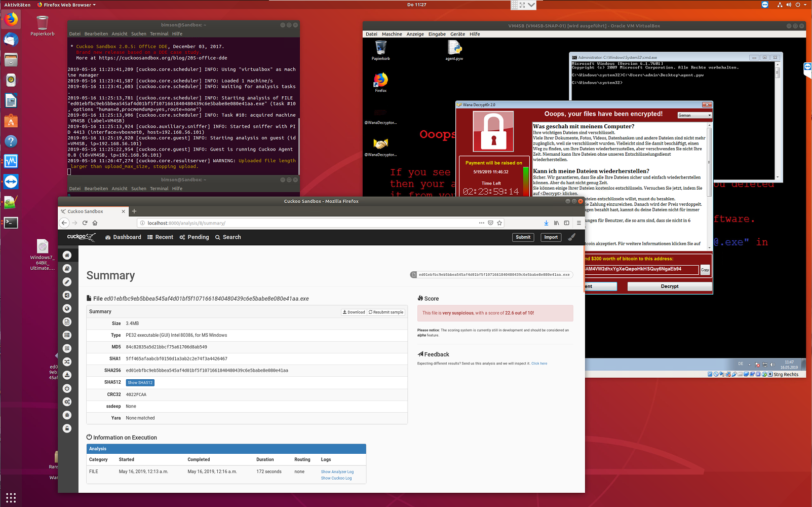Open the globe icon in the Cuckoo sidebar
Viewport: 812px width, 507px height.
tap(67, 308)
